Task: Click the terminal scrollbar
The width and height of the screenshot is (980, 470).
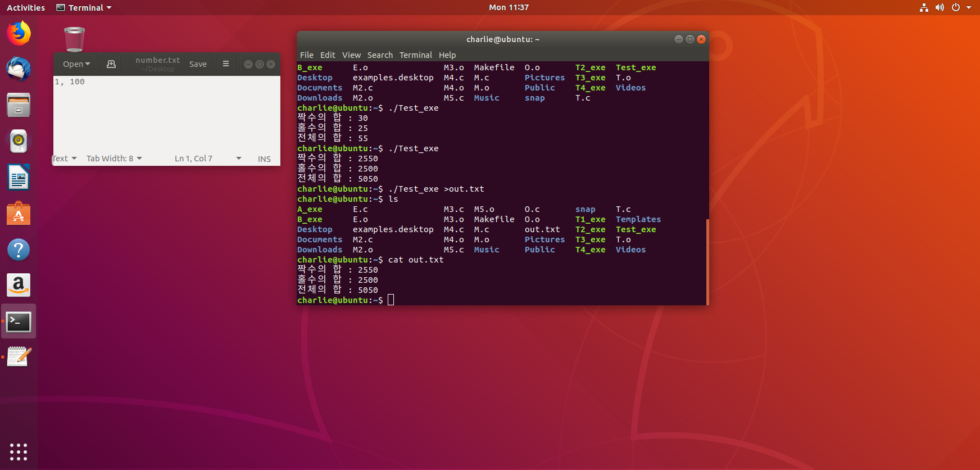Action: coord(707,261)
